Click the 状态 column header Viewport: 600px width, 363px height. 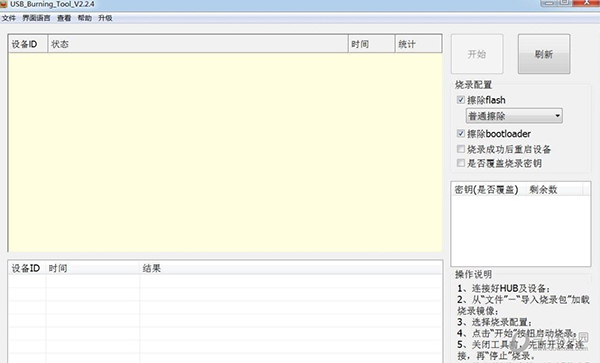[198, 44]
